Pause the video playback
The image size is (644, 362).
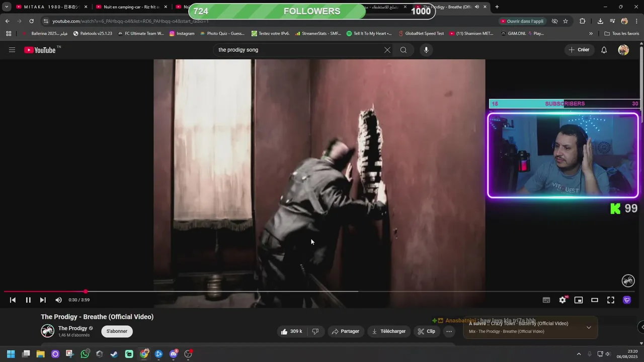pos(28,300)
